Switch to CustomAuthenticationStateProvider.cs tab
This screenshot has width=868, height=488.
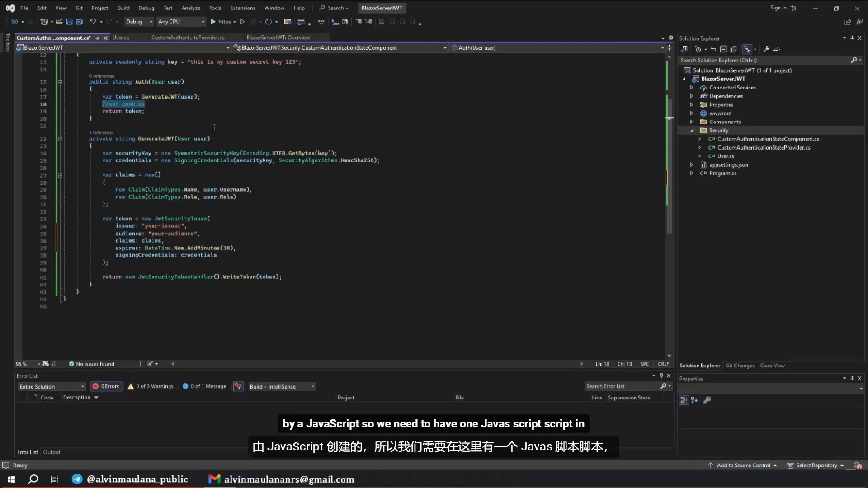pos(188,38)
